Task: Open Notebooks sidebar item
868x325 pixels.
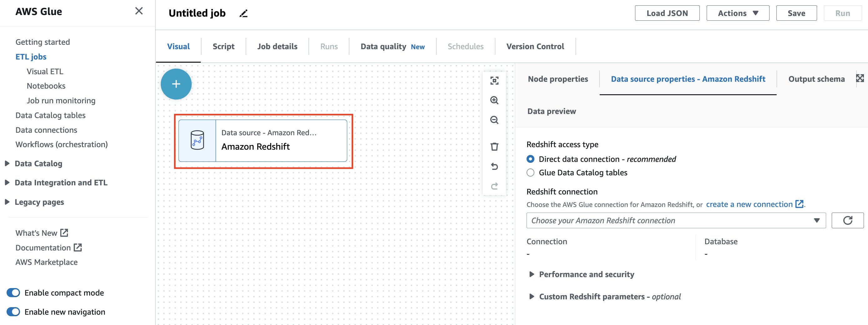Action: point(46,86)
